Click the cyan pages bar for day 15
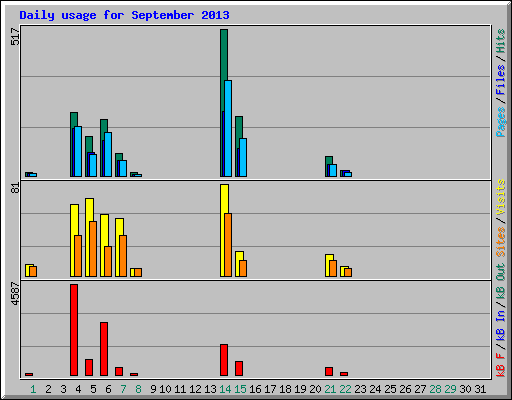The width and height of the screenshot is (512, 400). 243,157
